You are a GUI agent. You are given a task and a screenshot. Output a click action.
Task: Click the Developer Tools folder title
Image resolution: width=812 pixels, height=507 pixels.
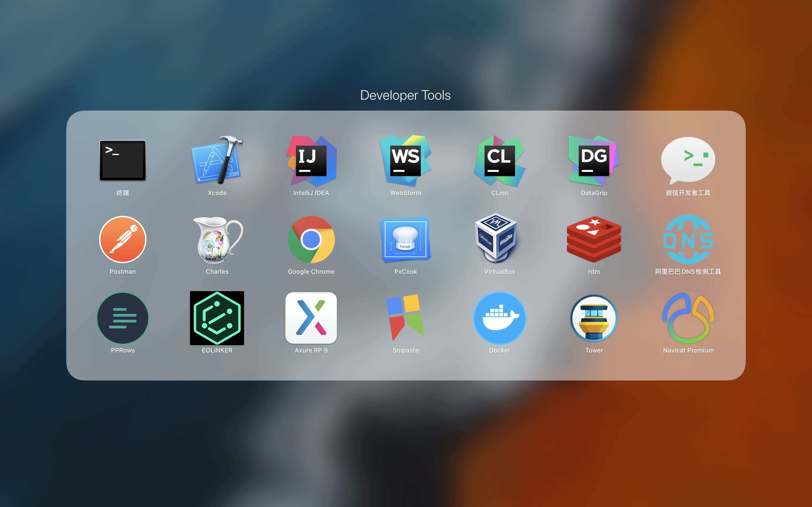[x=405, y=95]
